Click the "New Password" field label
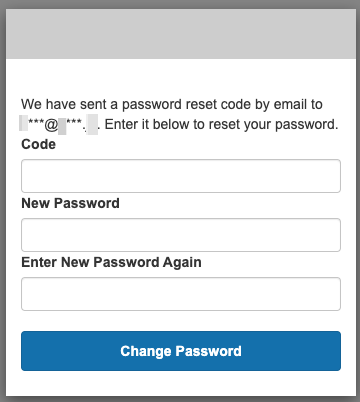The image size is (360, 402). click(70, 203)
